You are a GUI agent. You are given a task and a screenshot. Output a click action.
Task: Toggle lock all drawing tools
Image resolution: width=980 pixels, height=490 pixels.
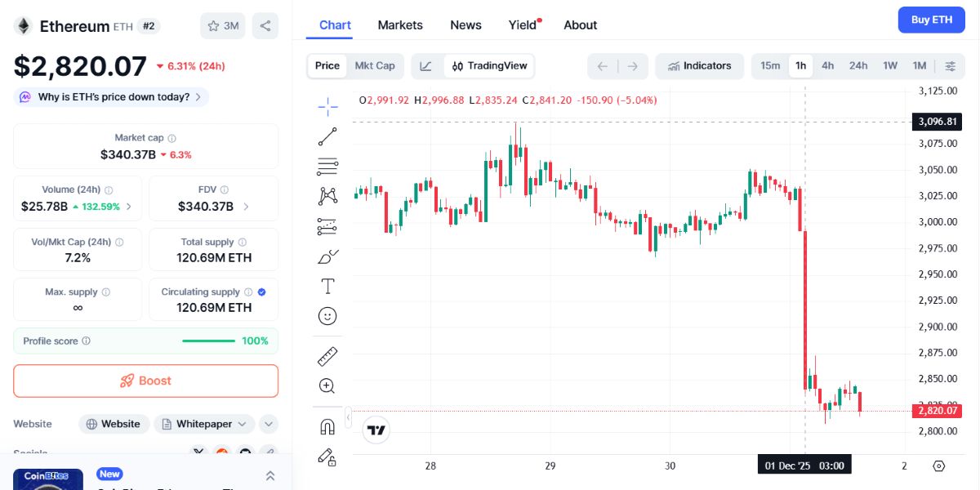327,457
